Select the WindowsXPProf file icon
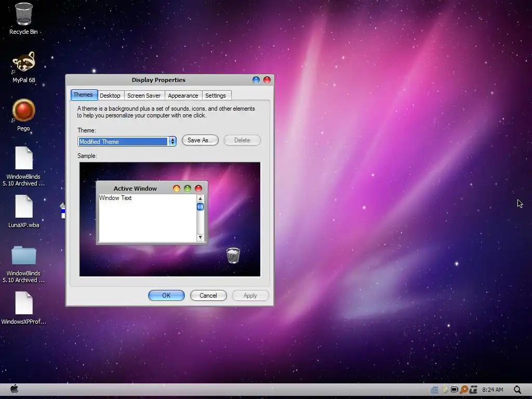The width and height of the screenshot is (532, 399). click(x=24, y=303)
